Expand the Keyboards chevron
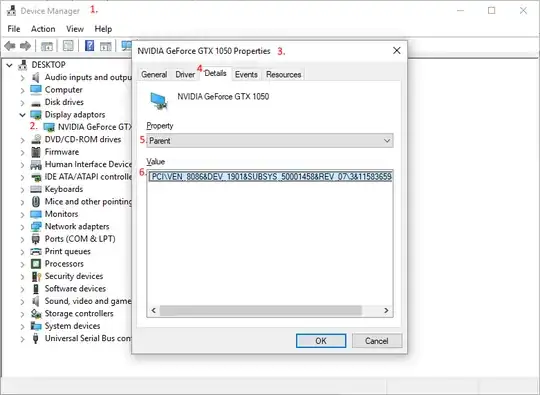The width and height of the screenshot is (540, 395). click(22, 190)
